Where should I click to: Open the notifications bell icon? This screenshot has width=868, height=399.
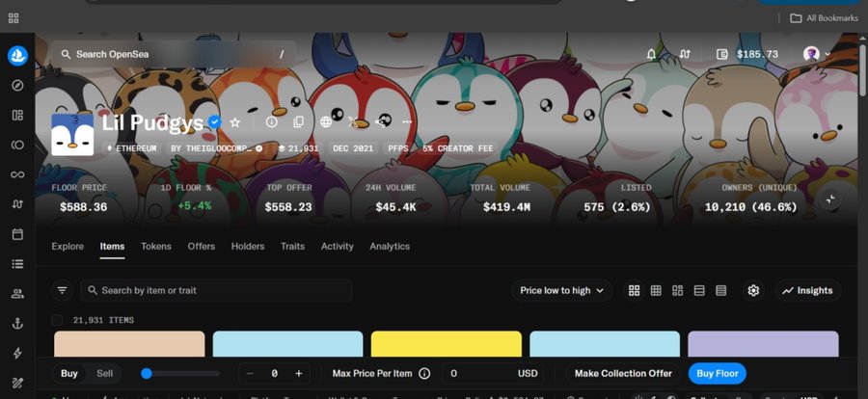coord(652,54)
